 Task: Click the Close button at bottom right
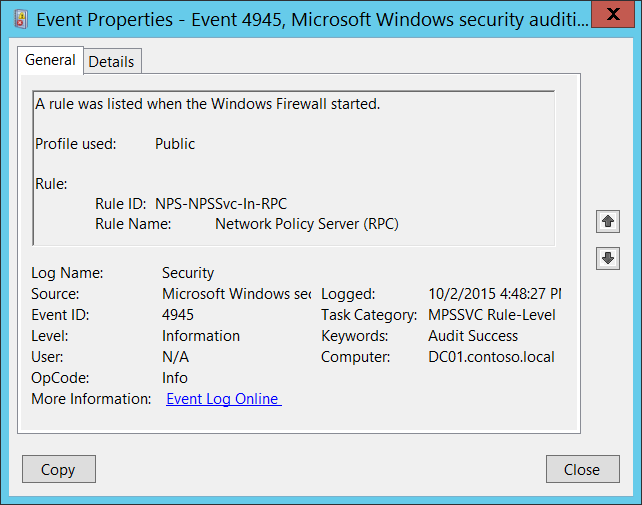(x=581, y=469)
